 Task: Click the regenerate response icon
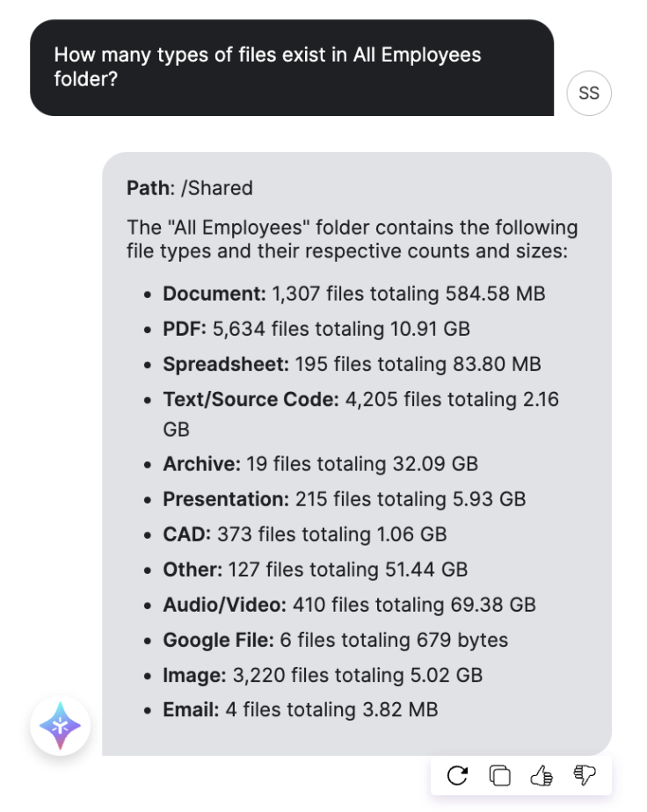(x=457, y=775)
